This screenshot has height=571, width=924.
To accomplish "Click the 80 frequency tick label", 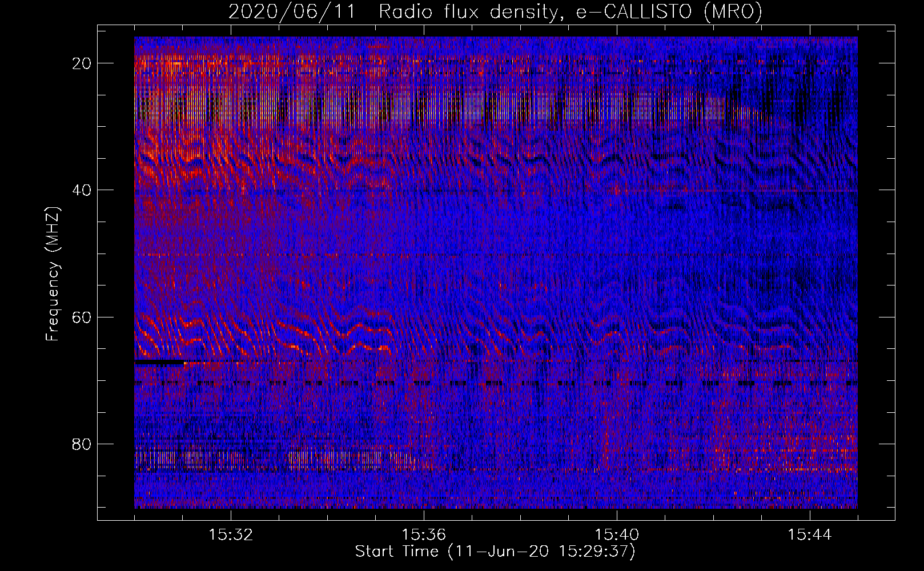I will pos(82,444).
